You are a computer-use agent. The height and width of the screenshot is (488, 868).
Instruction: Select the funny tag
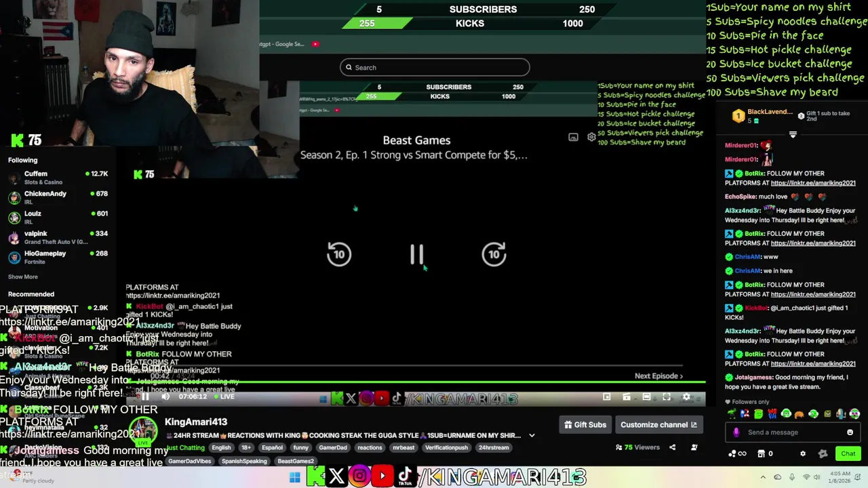point(301,447)
